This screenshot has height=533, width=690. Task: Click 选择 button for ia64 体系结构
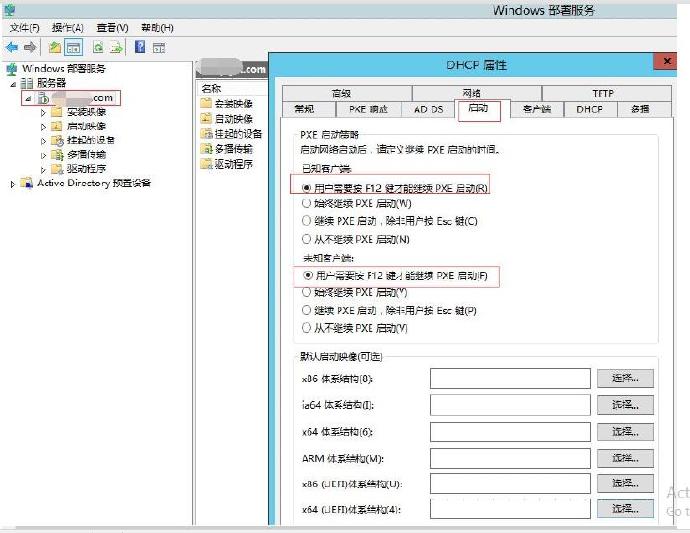coord(625,405)
